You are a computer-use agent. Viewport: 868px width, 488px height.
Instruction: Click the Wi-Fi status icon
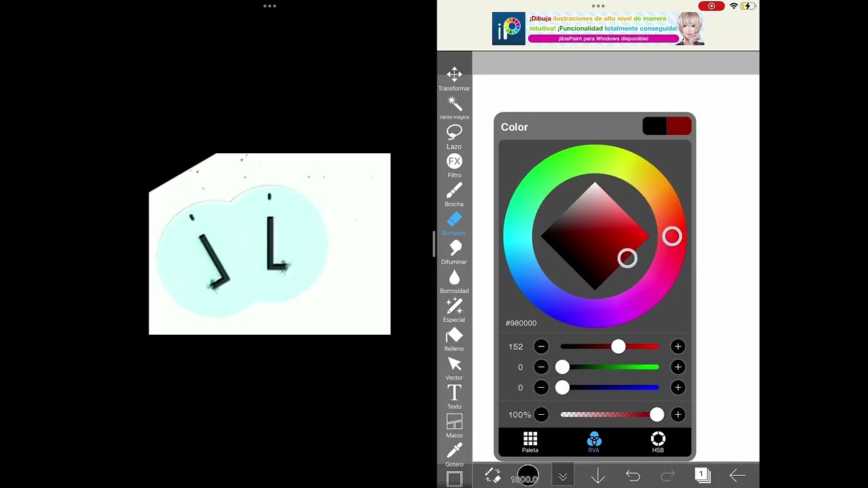click(734, 5)
